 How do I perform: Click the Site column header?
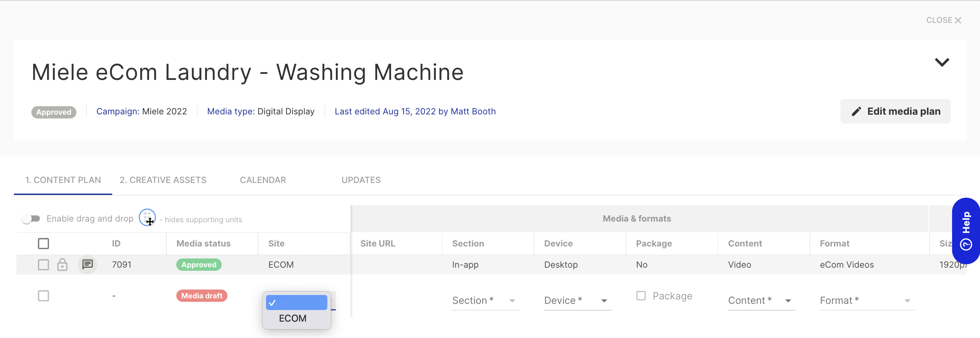coord(276,243)
